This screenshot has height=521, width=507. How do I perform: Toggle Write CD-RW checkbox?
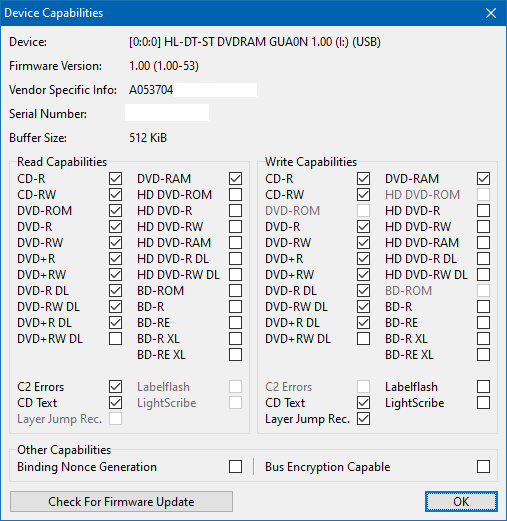[363, 195]
